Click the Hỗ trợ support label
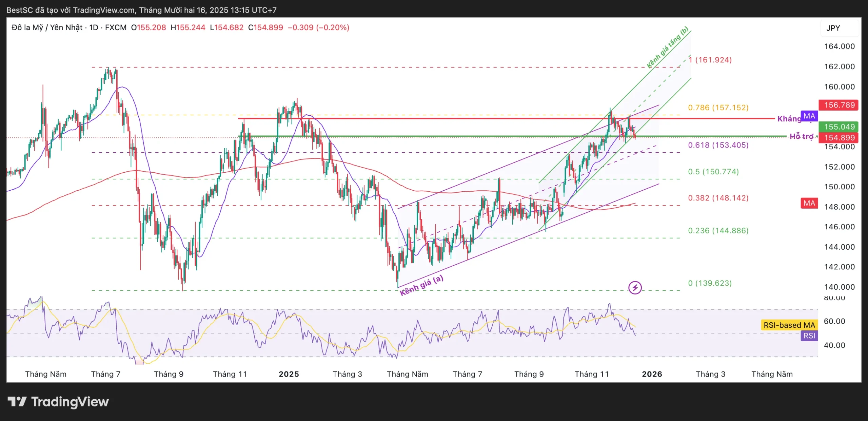This screenshot has width=868, height=421. (x=801, y=136)
